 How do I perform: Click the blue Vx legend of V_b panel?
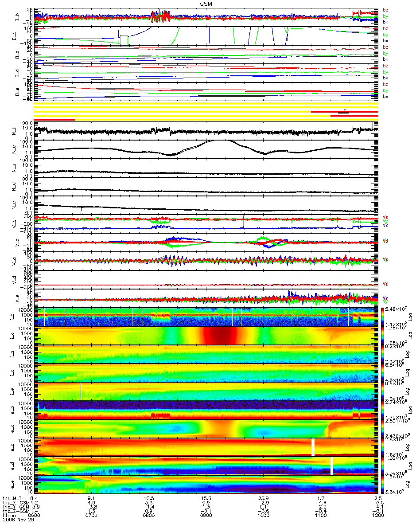point(385,225)
